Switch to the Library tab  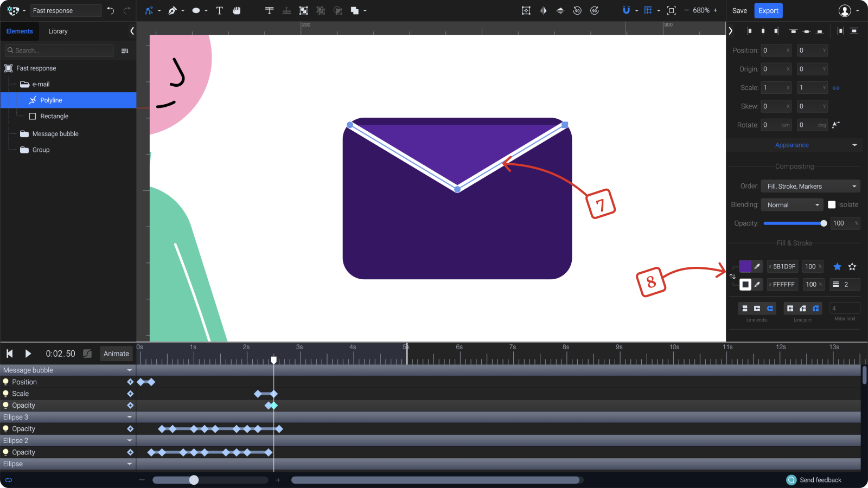58,31
